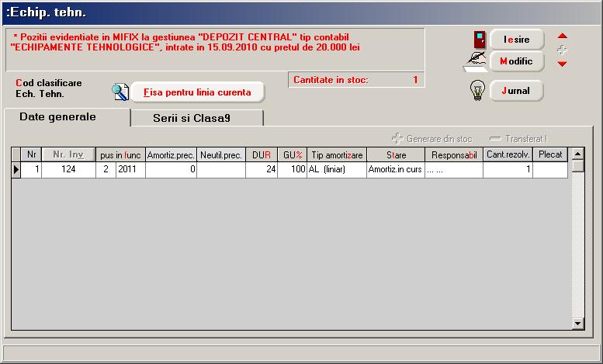Click the GU% value 100
Viewport: 603px width, 364px height.
(293, 170)
